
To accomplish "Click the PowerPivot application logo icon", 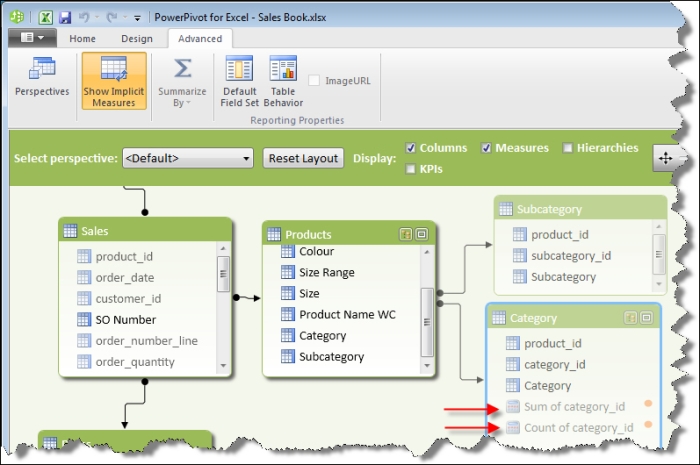I will pos(17,17).
